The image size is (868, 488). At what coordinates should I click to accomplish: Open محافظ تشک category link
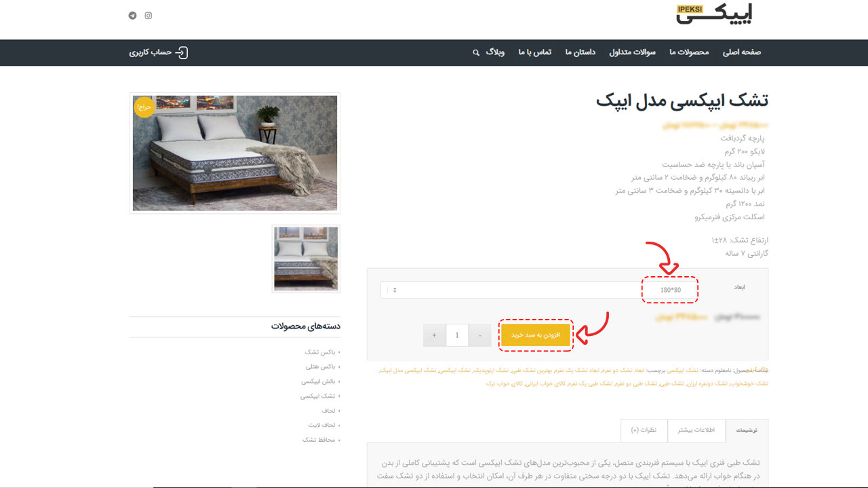(319, 440)
